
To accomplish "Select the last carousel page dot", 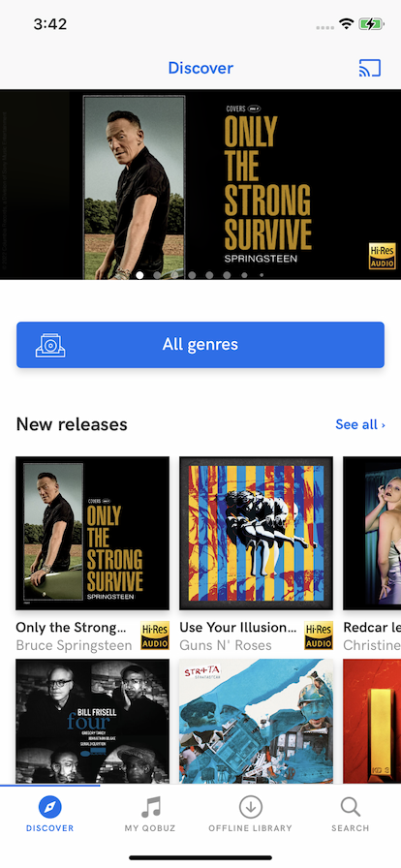I will 262,274.
